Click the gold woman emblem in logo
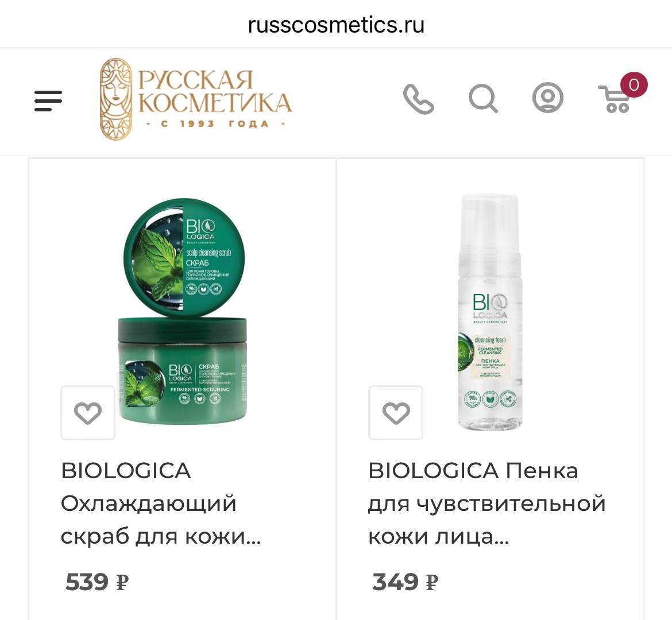The width and height of the screenshot is (672, 620). tap(115, 99)
